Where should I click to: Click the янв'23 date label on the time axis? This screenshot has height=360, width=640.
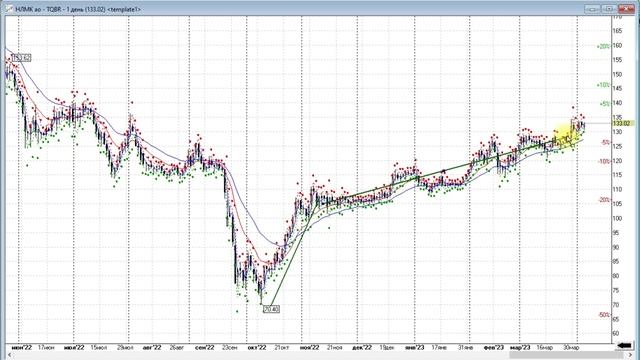(415, 347)
